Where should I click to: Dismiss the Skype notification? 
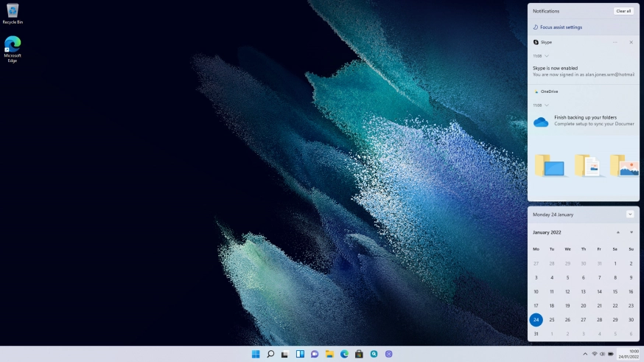coord(631,42)
